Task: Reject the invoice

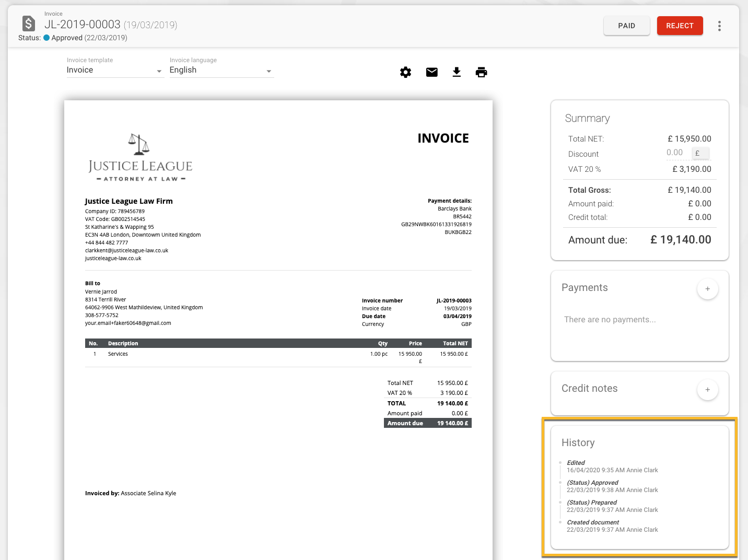Action: coord(680,26)
